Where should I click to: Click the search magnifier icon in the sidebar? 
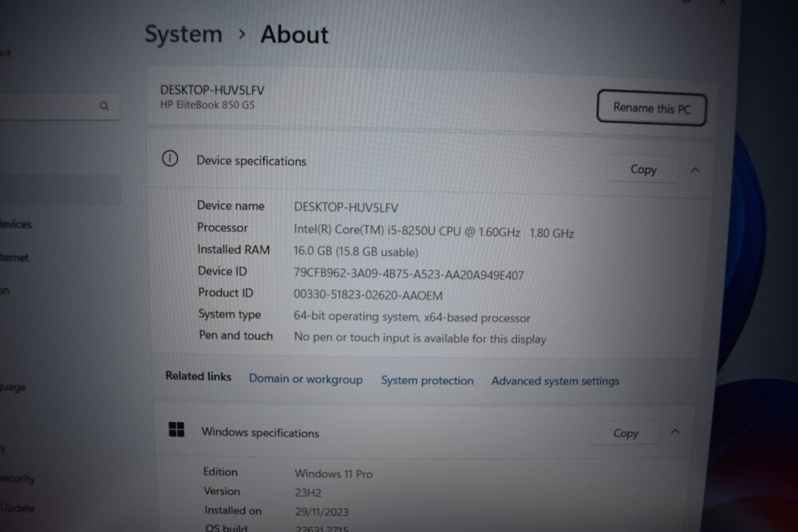point(105,106)
